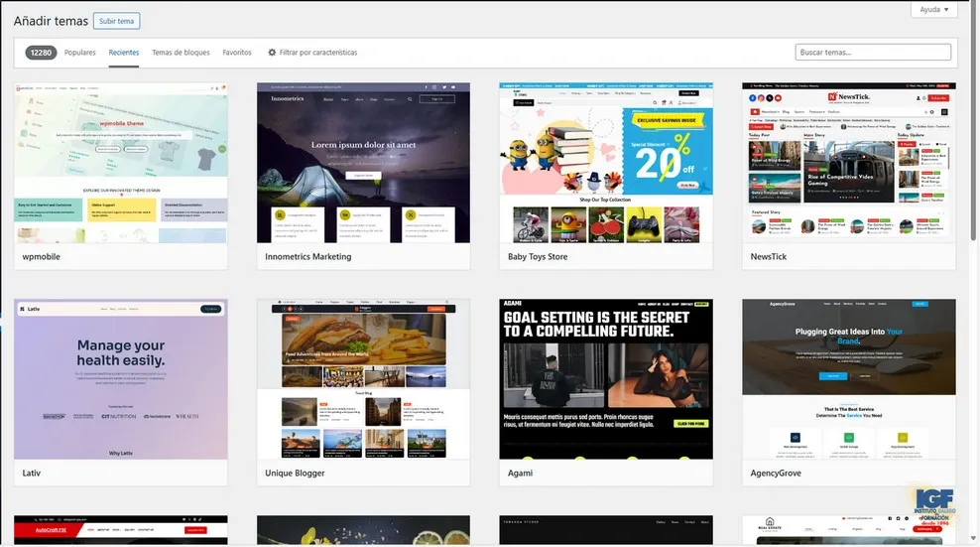The width and height of the screenshot is (980, 547).
Task: Open the red AutoCraft theme thumbnail
Action: pos(121,530)
